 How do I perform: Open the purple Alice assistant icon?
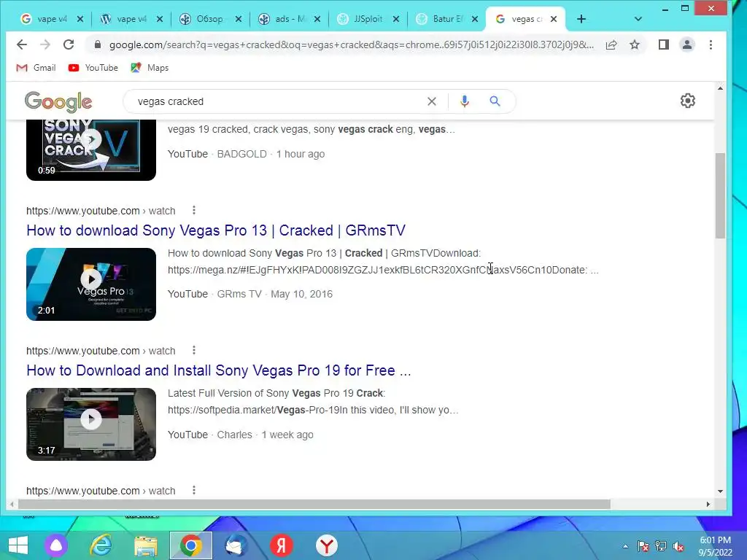click(x=56, y=545)
